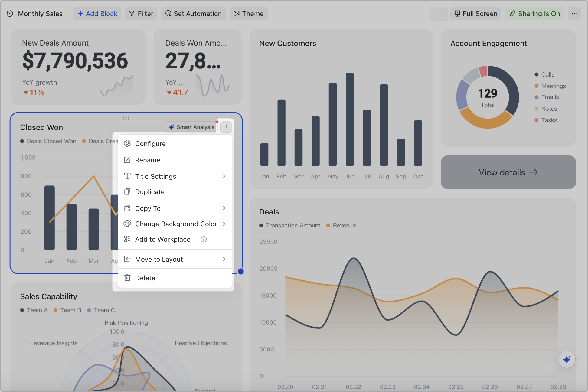Click the Add to Workplace grid icon
This screenshot has height=392, width=588.
click(127, 239)
